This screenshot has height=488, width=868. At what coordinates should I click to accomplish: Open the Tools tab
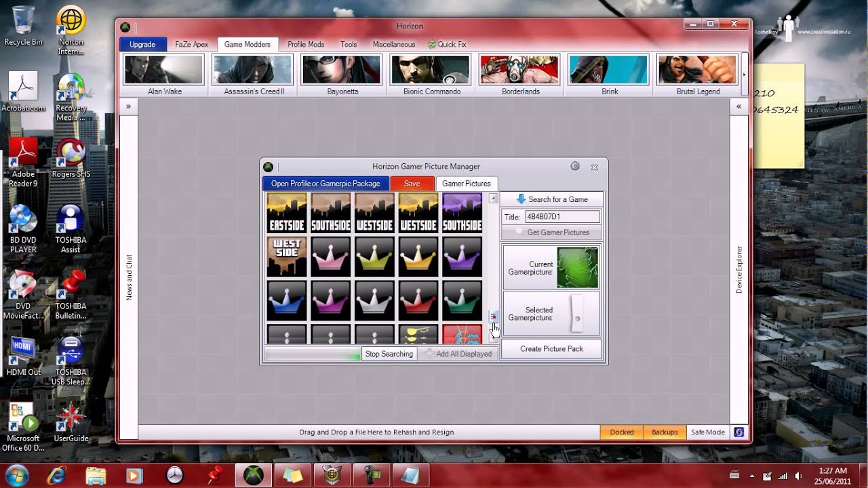(x=349, y=45)
